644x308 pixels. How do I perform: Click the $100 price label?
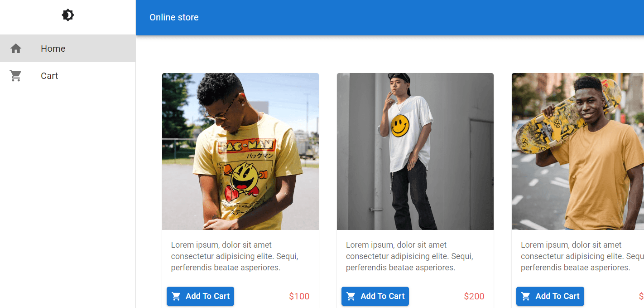click(x=299, y=296)
